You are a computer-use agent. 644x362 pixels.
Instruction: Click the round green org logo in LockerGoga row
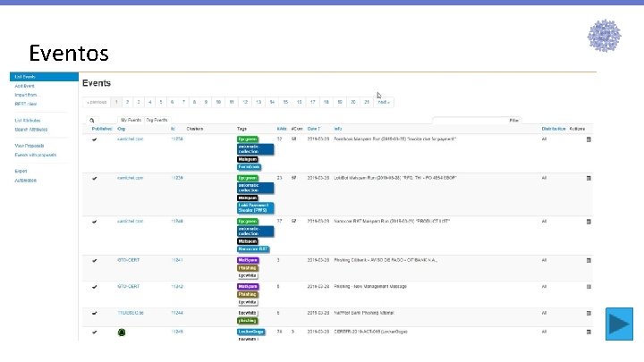122,333
